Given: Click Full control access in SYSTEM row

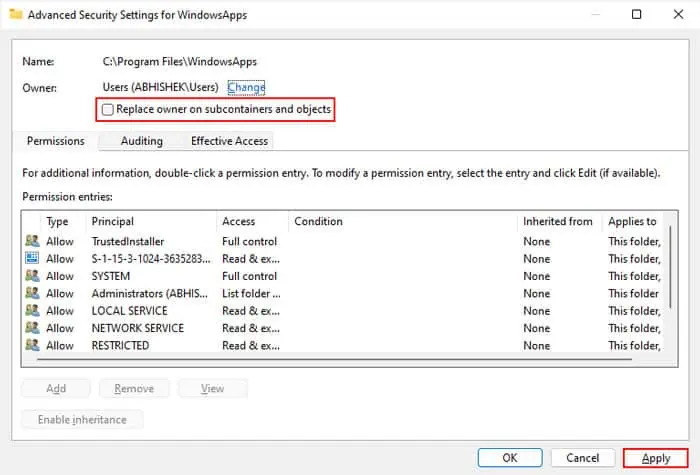Looking at the screenshot, I should [250, 276].
